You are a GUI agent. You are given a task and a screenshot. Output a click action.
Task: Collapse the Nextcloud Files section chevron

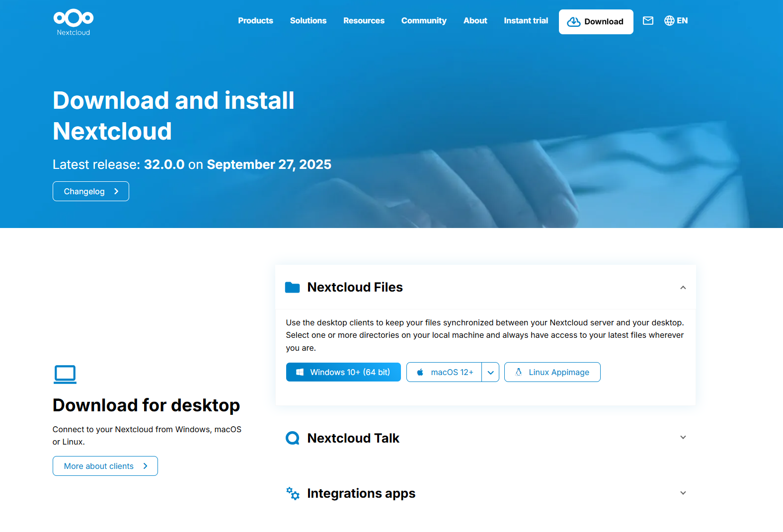[683, 288]
